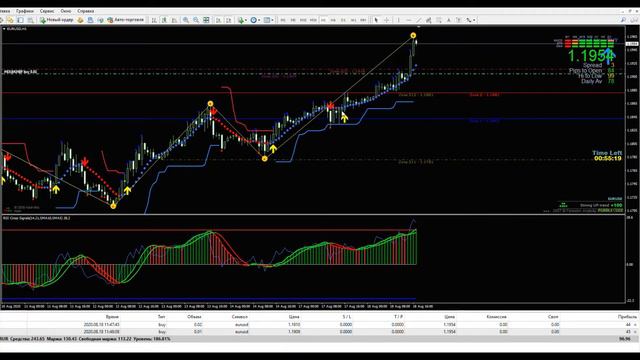Open the Market Watch toolbar icon
This screenshot has height=360, width=640.
(x=20, y=20)
